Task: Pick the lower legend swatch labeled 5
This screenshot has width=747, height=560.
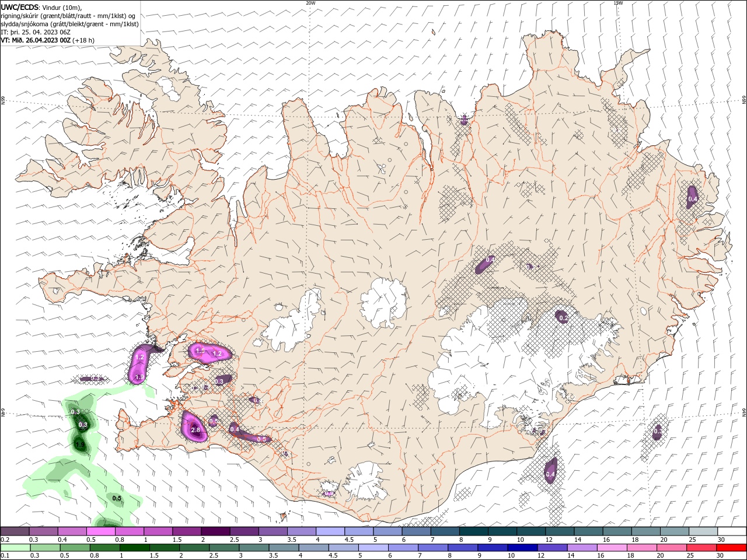Action: tap(373, 548)
